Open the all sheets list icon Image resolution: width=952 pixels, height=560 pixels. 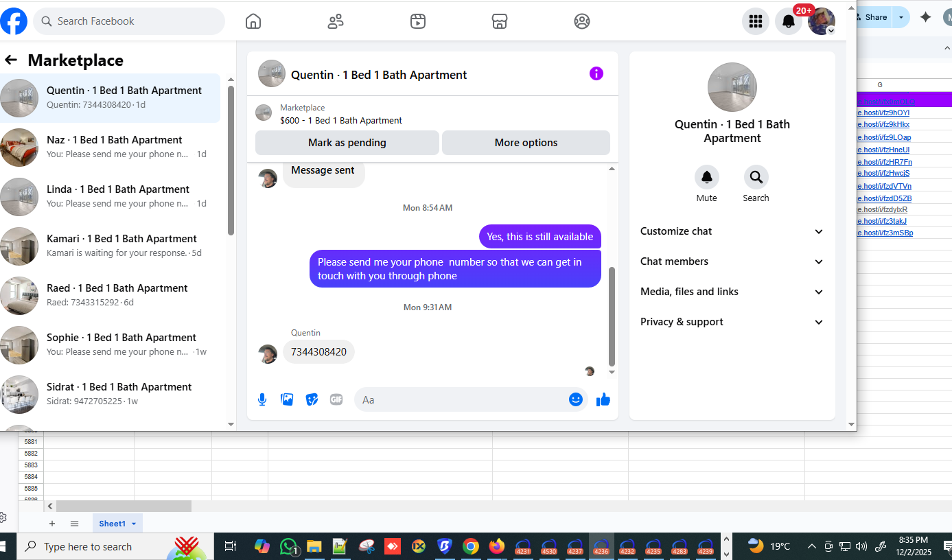75,524
